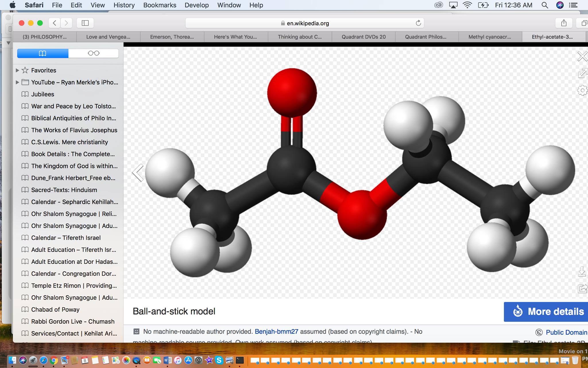588x368 pixels.
Task: Reload the Wikipedia page
Action: [418, 23]
